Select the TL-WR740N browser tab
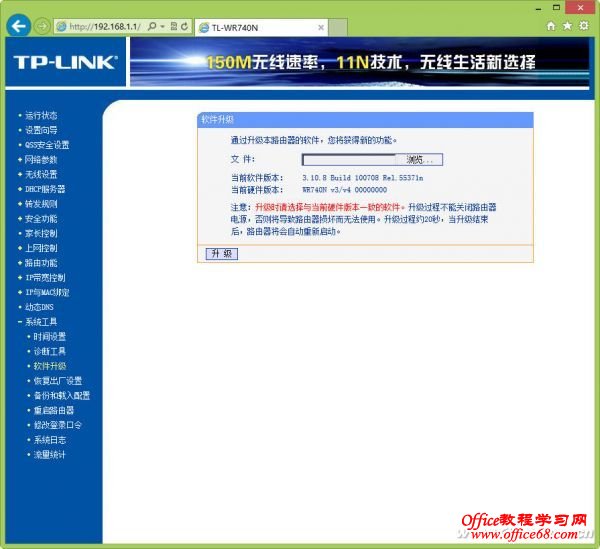 [261, 28]
